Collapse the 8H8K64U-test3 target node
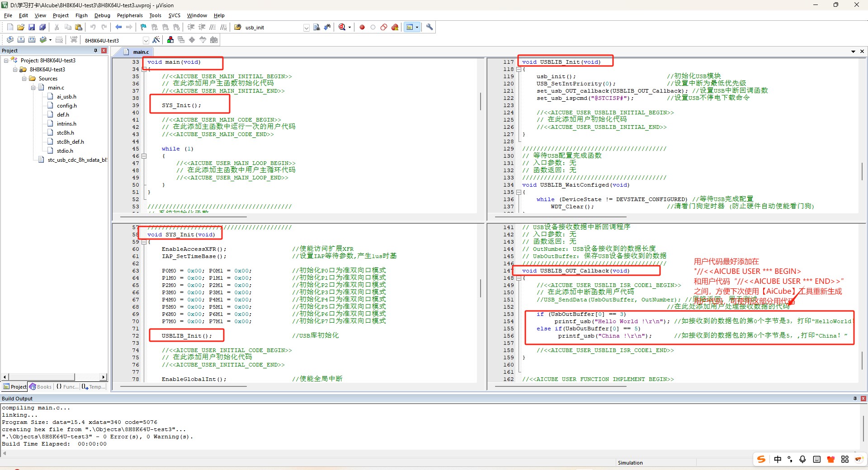The width and height of the screenshot is (868, 470). tap(15, 70)
